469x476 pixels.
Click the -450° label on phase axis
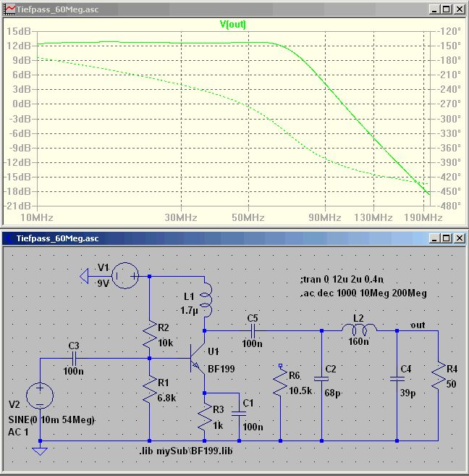click(x=449, y=191)
